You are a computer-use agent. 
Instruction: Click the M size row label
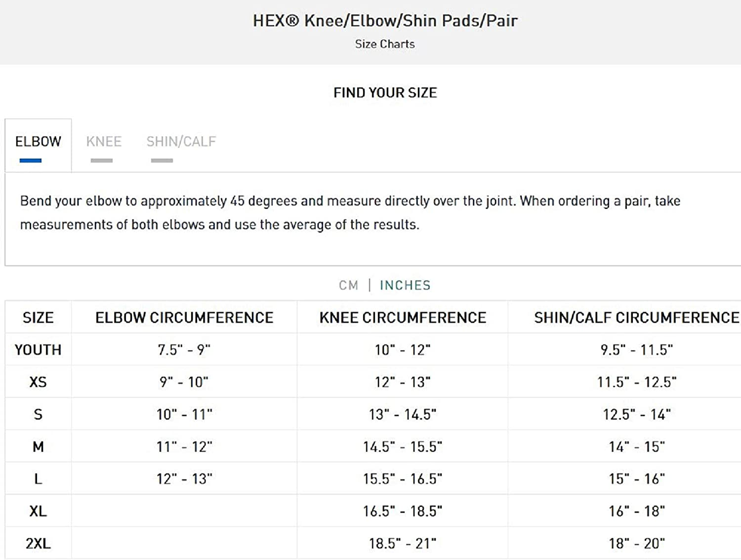click(x=38, y=447)
